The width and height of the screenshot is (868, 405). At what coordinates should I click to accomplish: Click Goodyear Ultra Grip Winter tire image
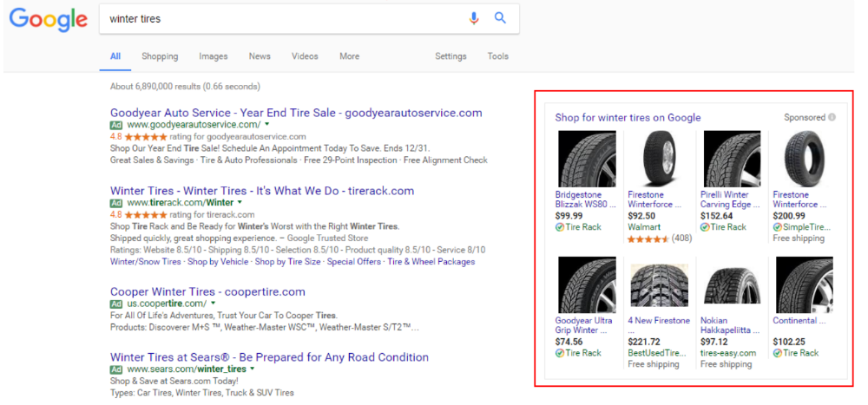pos(587,285)
